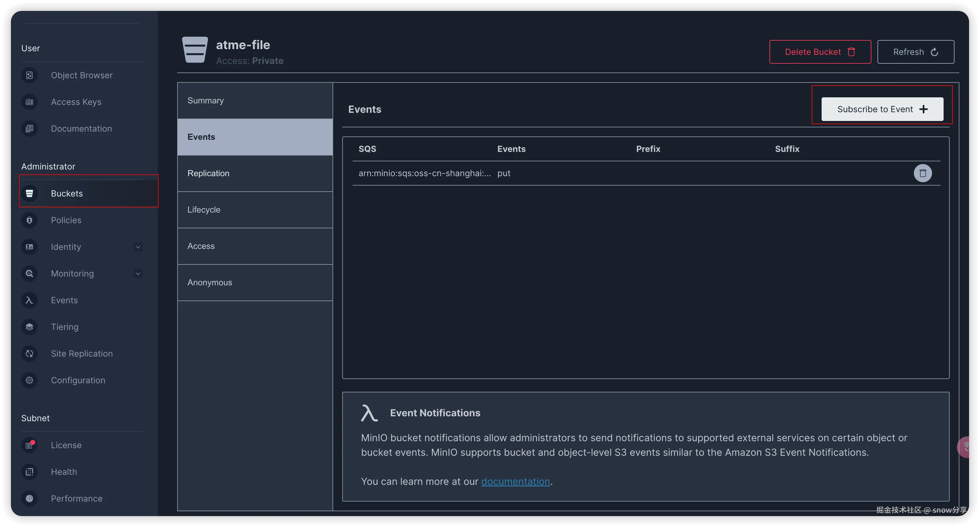This screenshot has height=527, width=980.
Task: Open the documentation link in Event Notifications
Action: click(515, 482)
